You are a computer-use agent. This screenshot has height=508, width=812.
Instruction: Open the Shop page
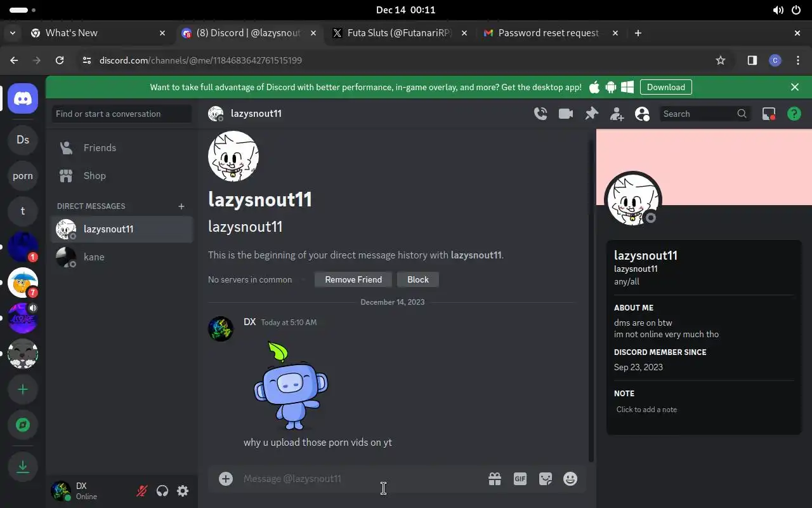pos(122,176)
